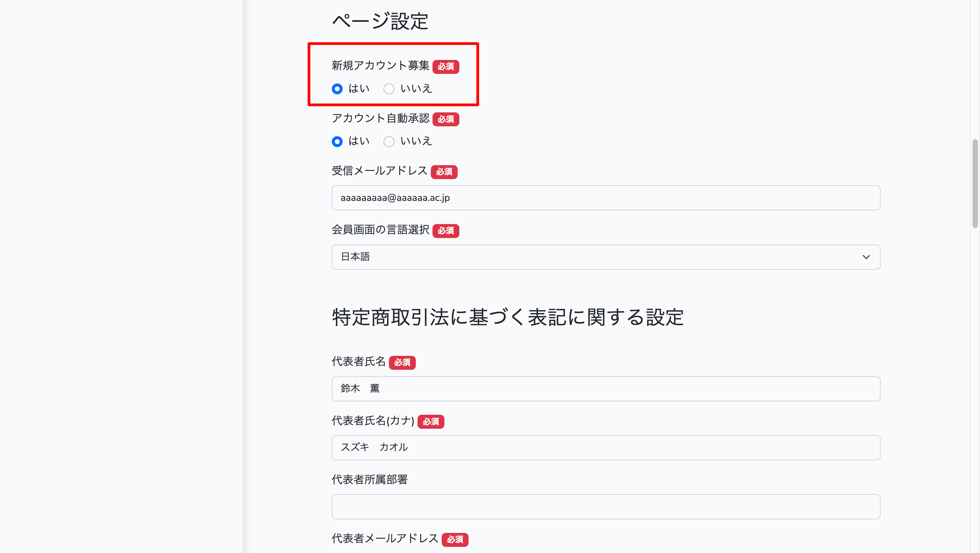Click the chevron arrow on the language dropdown
980x553 pixels.
coord(866,257)
